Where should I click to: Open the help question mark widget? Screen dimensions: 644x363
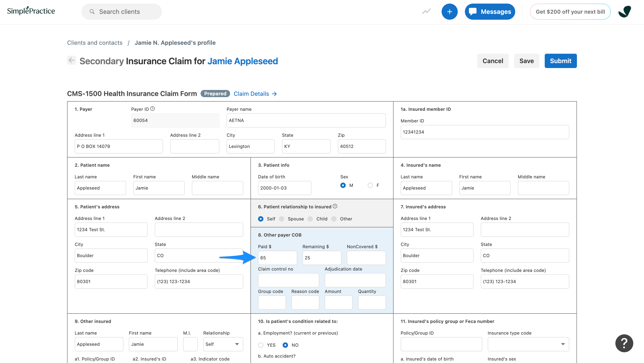pyautogui.click(x=624, y=343)
